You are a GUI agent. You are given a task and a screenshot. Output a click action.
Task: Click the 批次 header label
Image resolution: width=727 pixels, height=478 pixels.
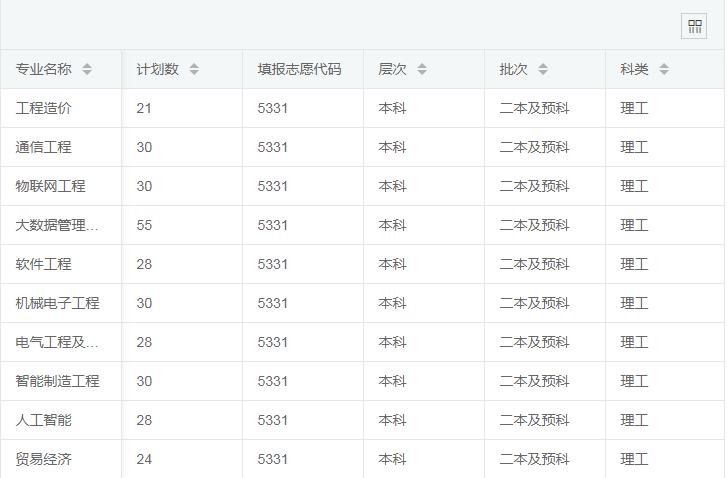click(513, 69)
